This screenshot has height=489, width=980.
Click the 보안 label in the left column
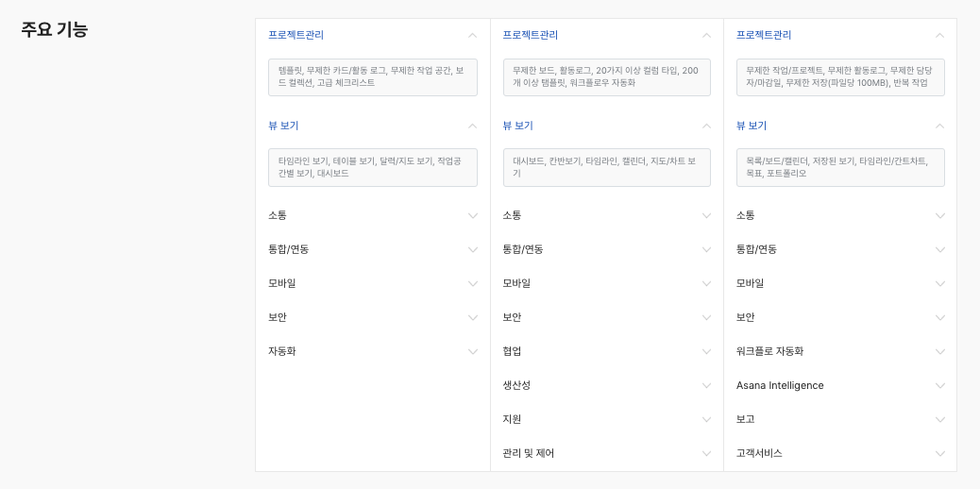(x=278, y=317)
